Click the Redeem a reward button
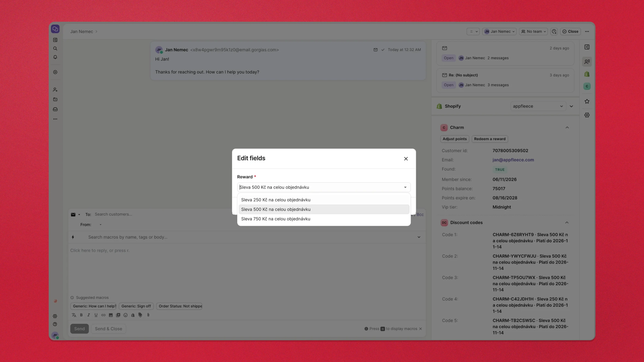Screen dimensions: 644x362 (489, 139)
